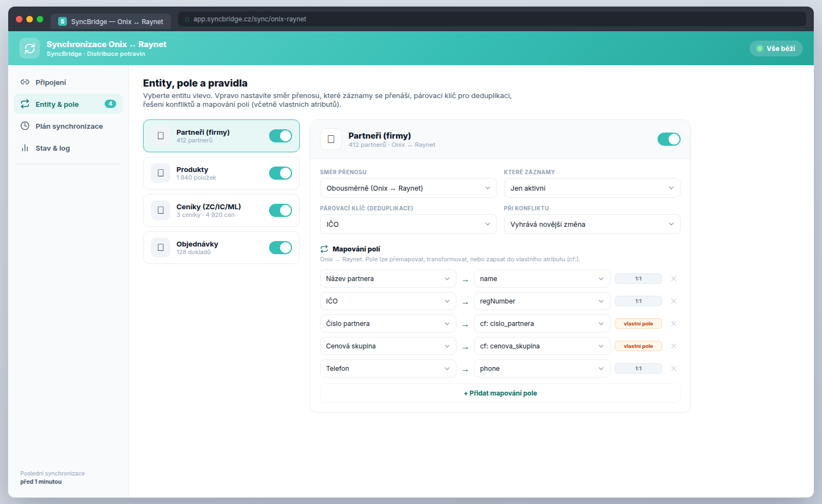Open the Telefon source field dropdown
The image size is (822, 504).
[388, 369]
